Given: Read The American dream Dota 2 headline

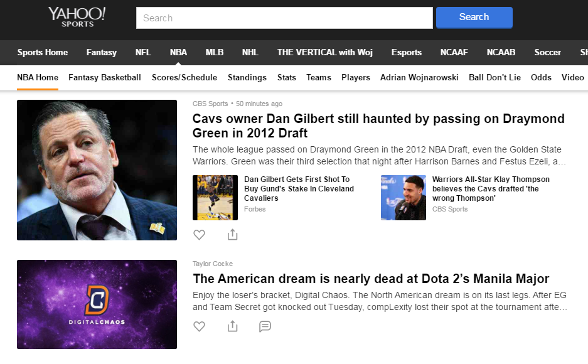Looking at the screenshot, I should click(371, 279).
